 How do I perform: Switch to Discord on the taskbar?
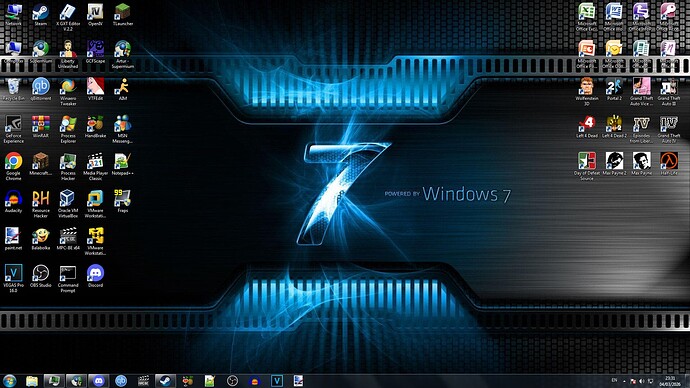click(99, 381)
